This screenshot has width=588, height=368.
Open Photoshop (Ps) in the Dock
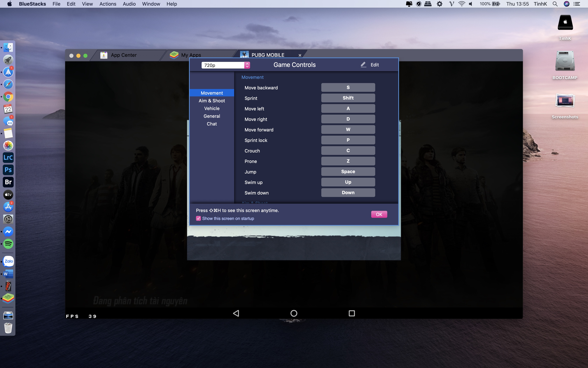click(x=8, y=170)
